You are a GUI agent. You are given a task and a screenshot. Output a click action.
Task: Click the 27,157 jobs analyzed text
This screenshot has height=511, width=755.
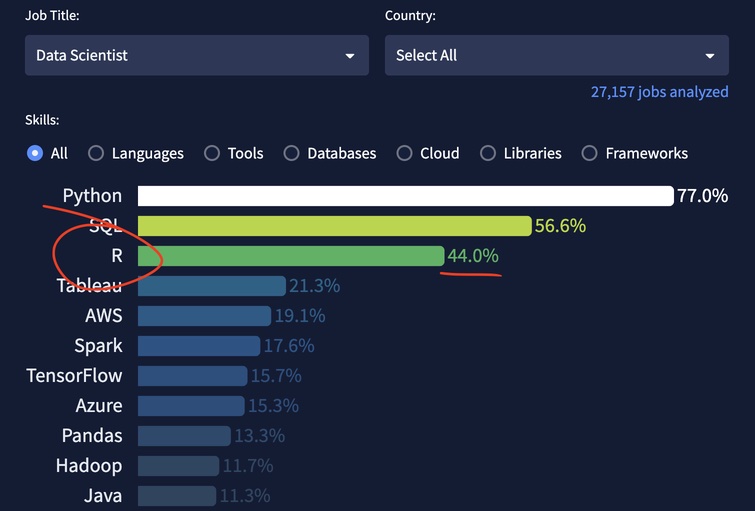(x=659, y=92)
